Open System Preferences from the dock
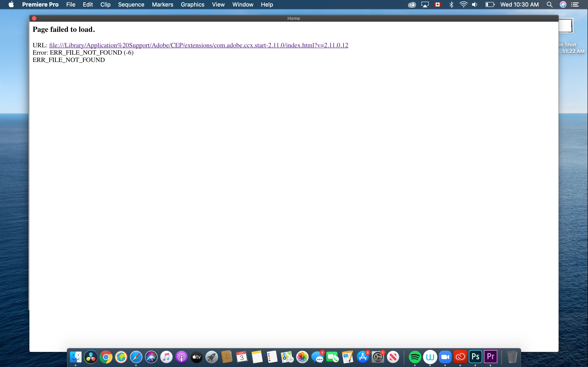 point(378,357)
